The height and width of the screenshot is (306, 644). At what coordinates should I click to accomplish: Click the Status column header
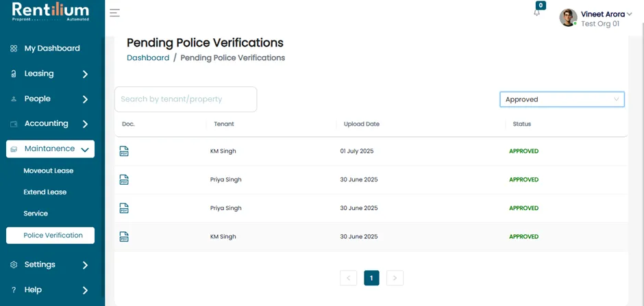pyautogui.click(x=521, y=124)
